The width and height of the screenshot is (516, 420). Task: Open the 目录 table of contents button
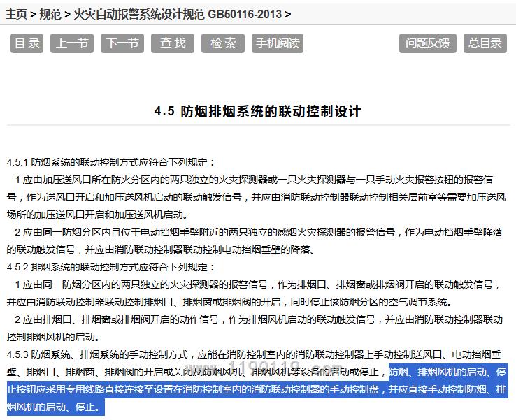(x=27, y=43)
